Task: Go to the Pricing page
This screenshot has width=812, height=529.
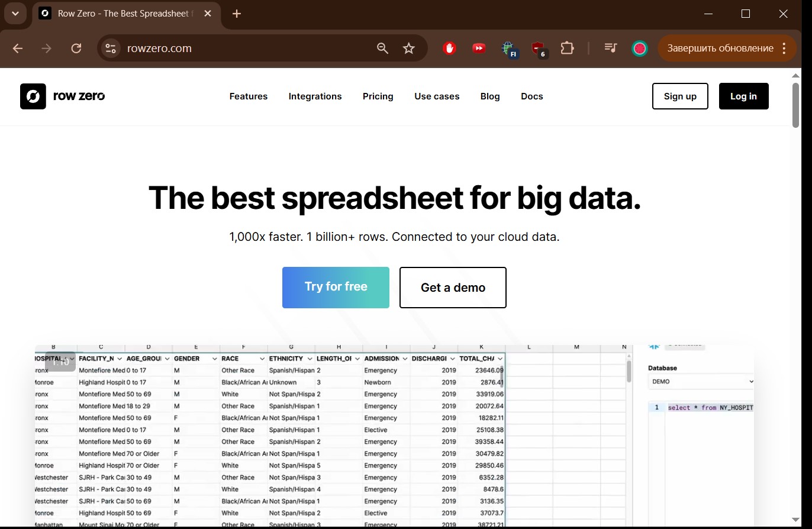Action: [x=378, y=96]
